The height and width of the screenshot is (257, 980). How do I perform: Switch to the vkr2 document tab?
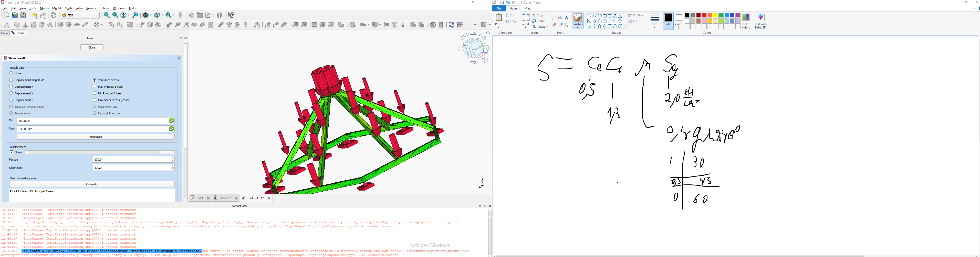coord(226,198)
